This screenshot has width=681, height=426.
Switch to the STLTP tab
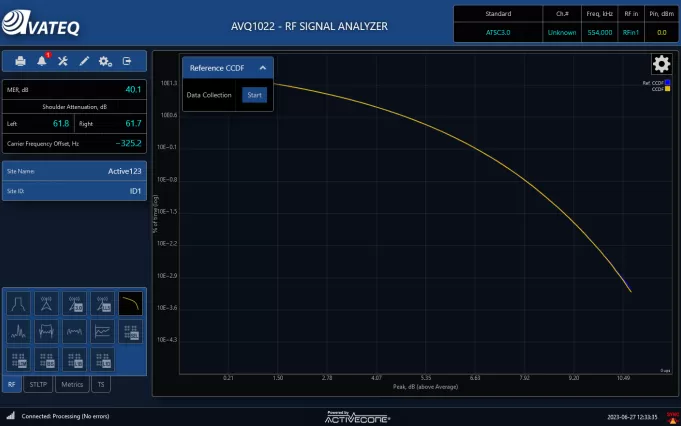click(39, 384)
